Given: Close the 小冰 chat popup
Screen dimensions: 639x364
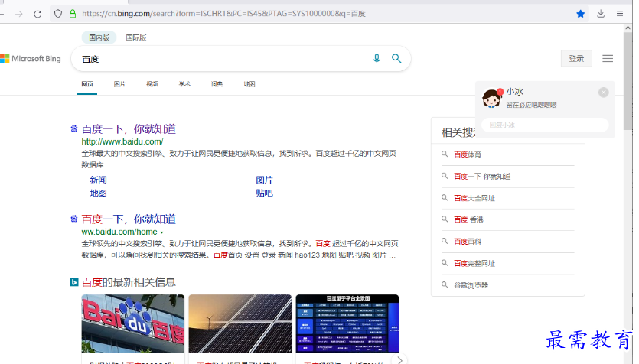Looking at the screenshot, I should (603, 93).
